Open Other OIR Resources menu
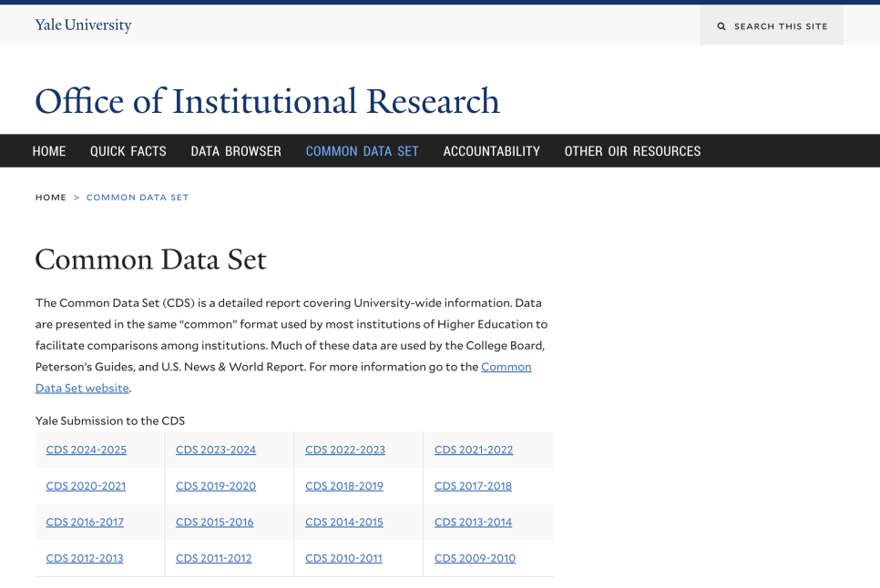The image size is (880, 588). pos(632,151)
